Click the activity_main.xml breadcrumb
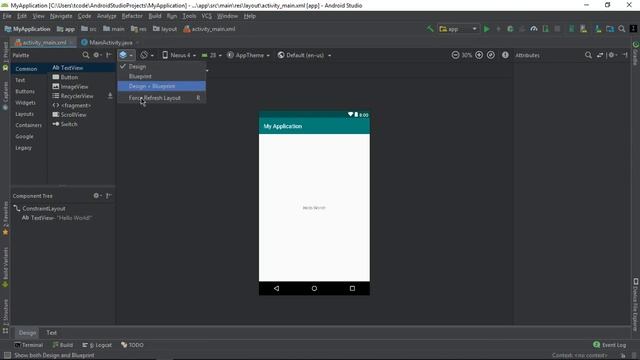The height and width of the screenshot is (360, 640). point(209,29)
